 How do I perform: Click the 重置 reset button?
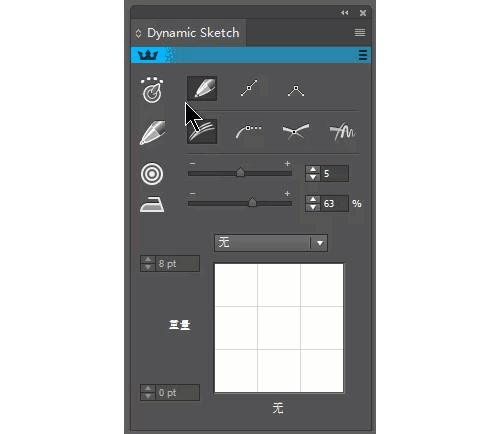click(x=179, y=325)
